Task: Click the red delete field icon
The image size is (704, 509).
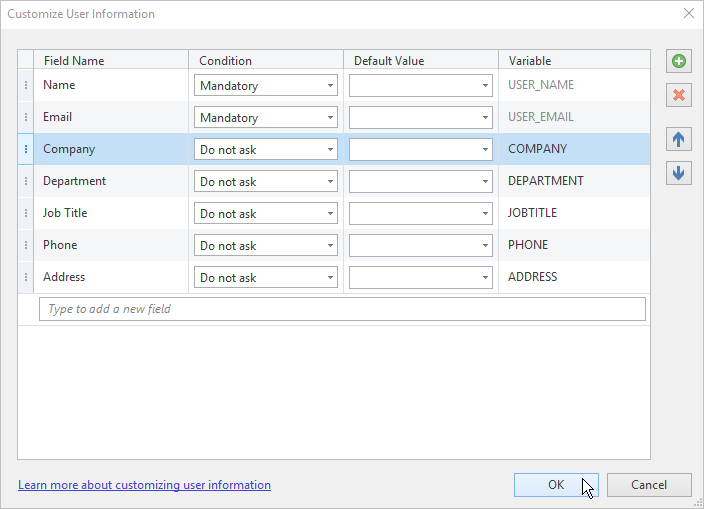Action: click(x=678, y=95)
